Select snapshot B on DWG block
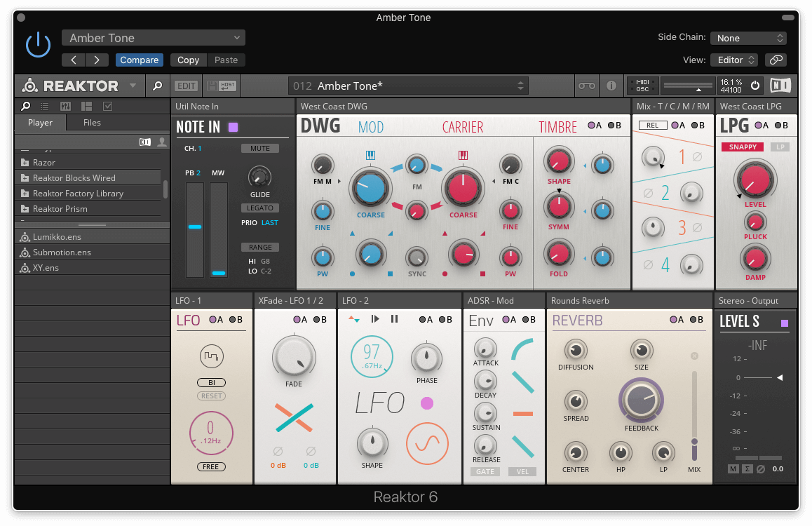Screen dimensions: 812x526 (614, 126)
